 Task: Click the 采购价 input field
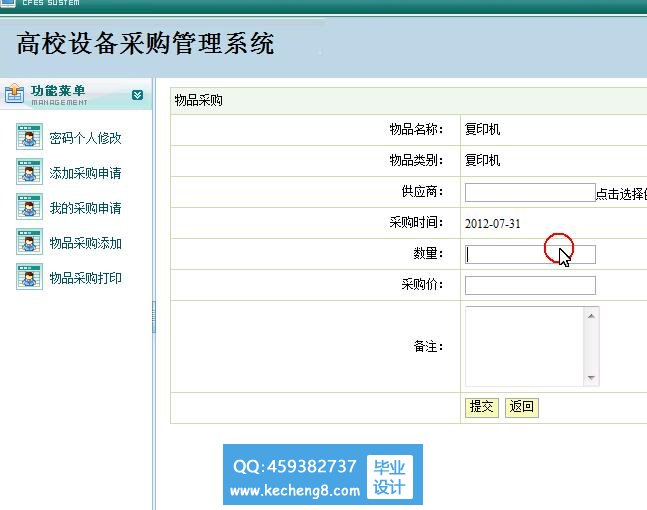(530, 286)
